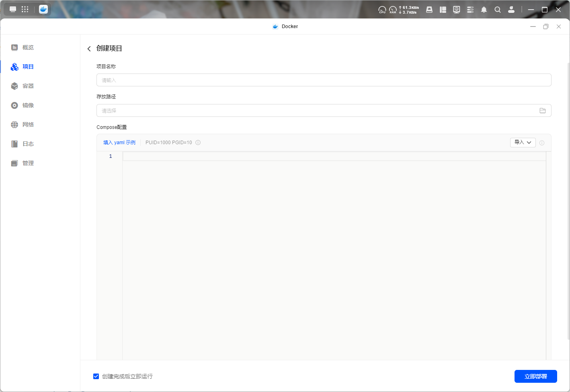Viewport: 570px width, 392px height.
Task: Click the vertical scrollbar on right edge
Action: coord(568,201)
